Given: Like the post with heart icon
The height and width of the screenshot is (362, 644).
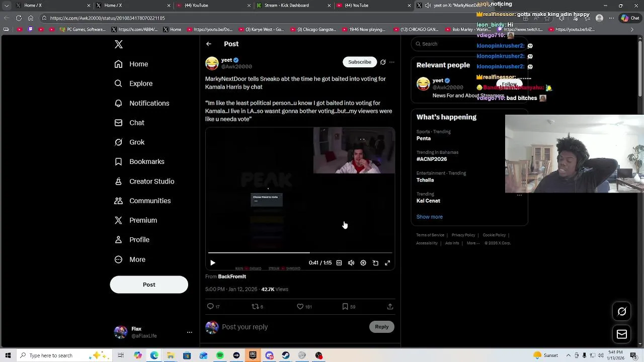Looking at the screenshot, I should point(300,306).
